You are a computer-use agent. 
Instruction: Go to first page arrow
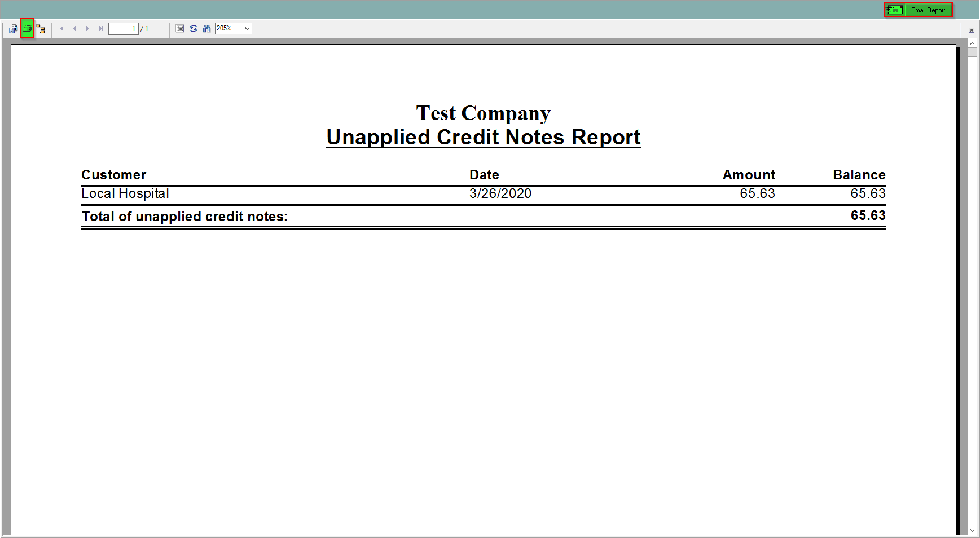(61, 29)
